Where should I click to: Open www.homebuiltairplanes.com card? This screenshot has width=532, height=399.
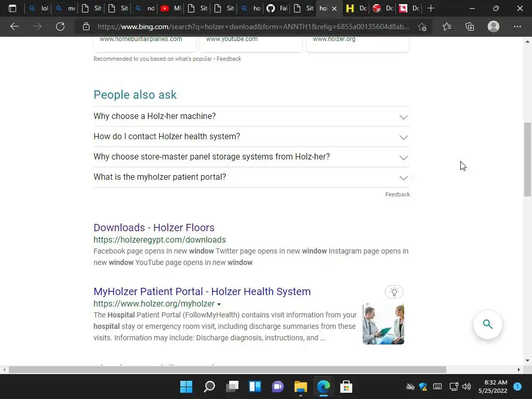144,44
